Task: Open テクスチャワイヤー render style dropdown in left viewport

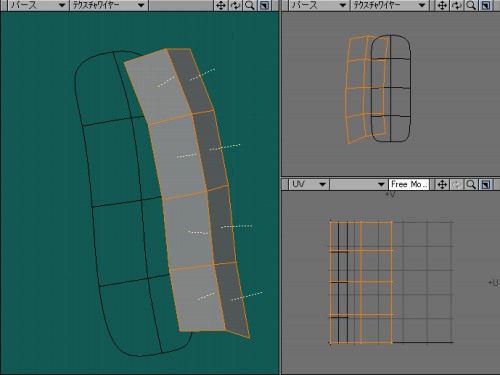Action: (108, 5)
